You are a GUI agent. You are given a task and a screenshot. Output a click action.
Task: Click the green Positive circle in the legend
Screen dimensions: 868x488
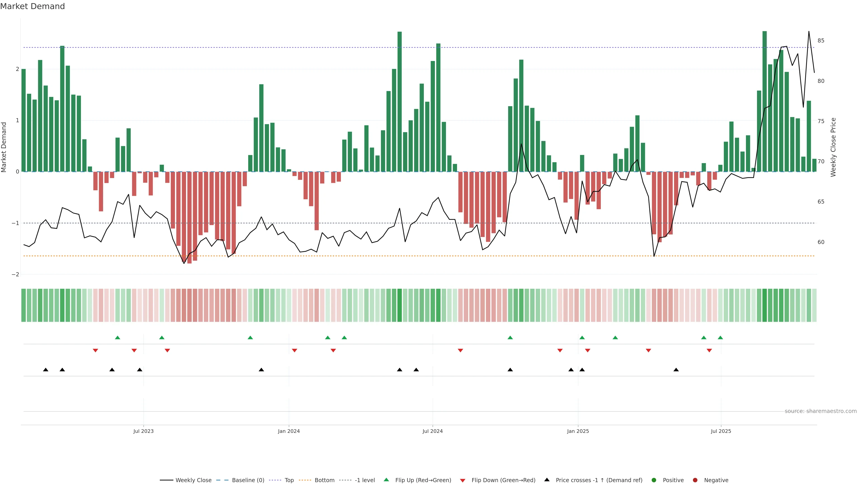(x=654, y=480)
